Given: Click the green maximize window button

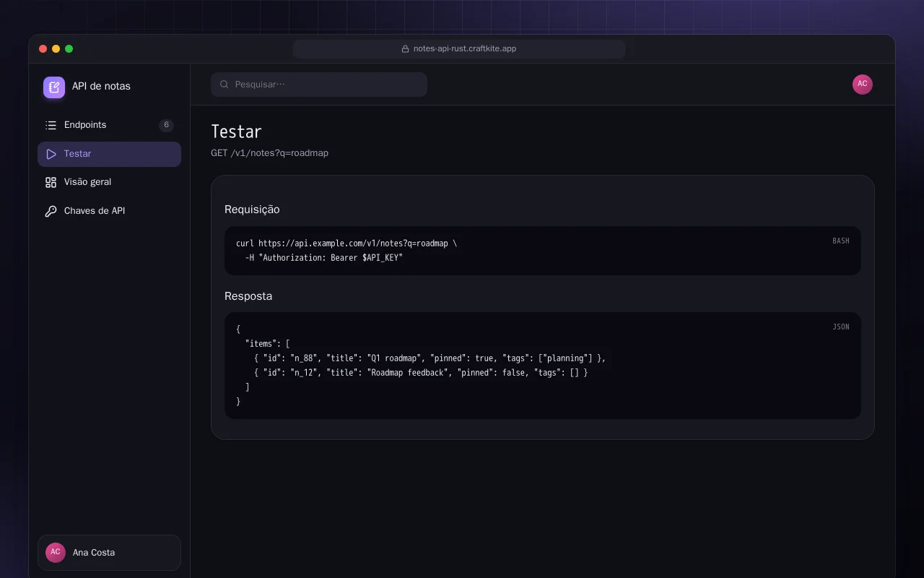Looking at the screenshot, I should point(69,49).
